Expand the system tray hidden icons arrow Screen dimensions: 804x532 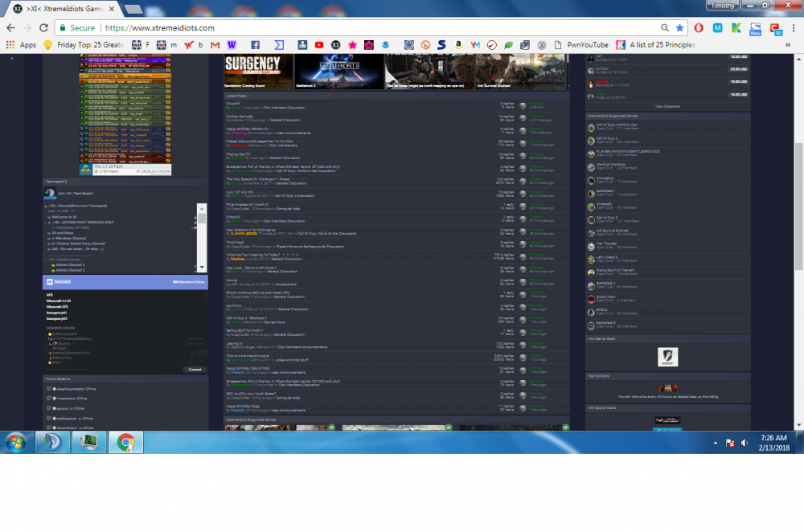(x=715, y=443)
